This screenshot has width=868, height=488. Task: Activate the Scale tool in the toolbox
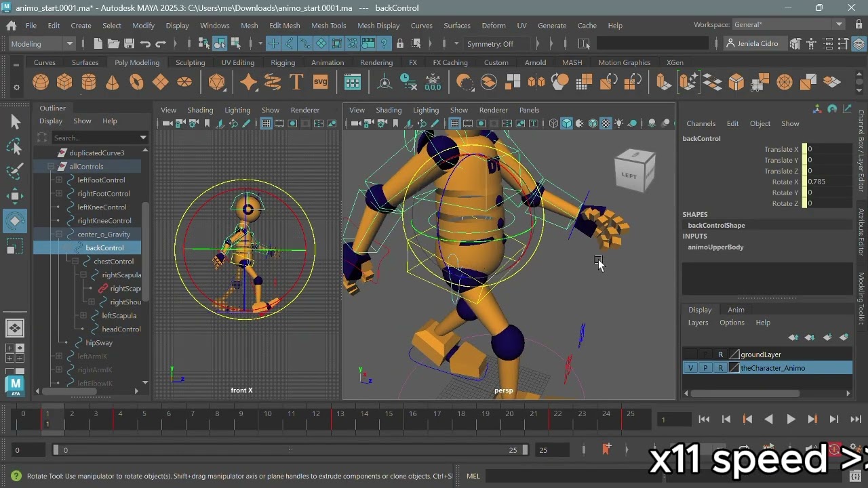pyautogui.click(x=15, y=247)
